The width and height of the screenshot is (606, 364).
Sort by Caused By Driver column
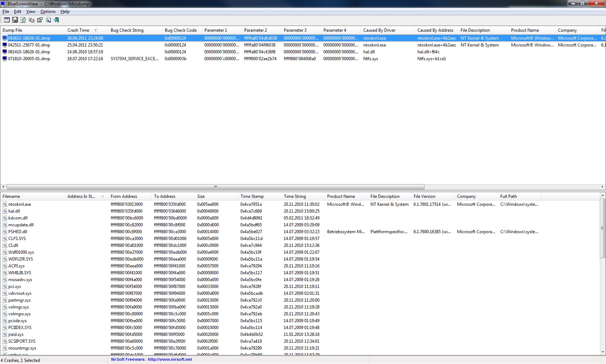click(x=388, y=30)
